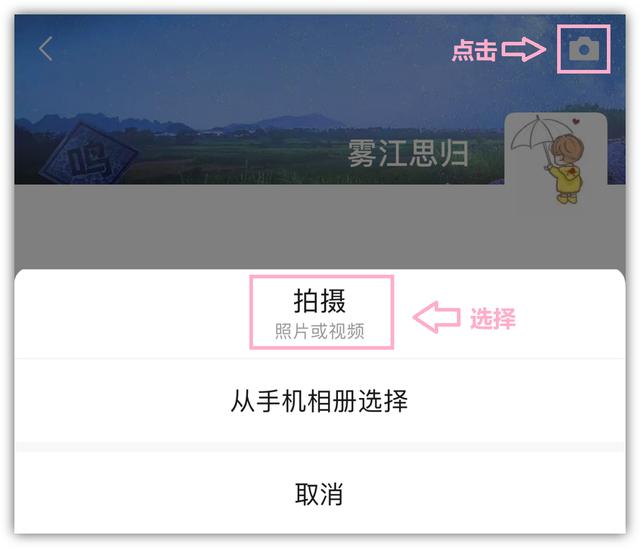This screenshot has width=640, height=548.
Task: Dismiss the sheet with 取消
Action: (319, 494)
